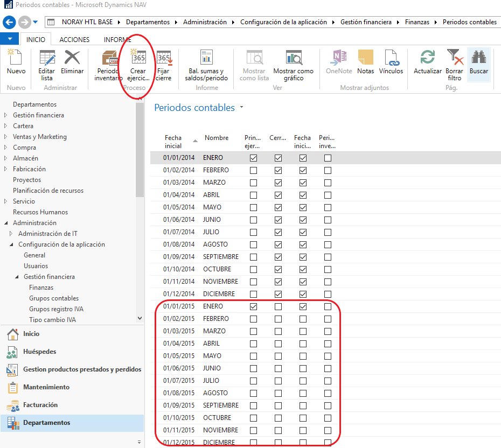Screen dimensions: 501x448
Task: Click the Eliminar X icon
Action: 72,58
